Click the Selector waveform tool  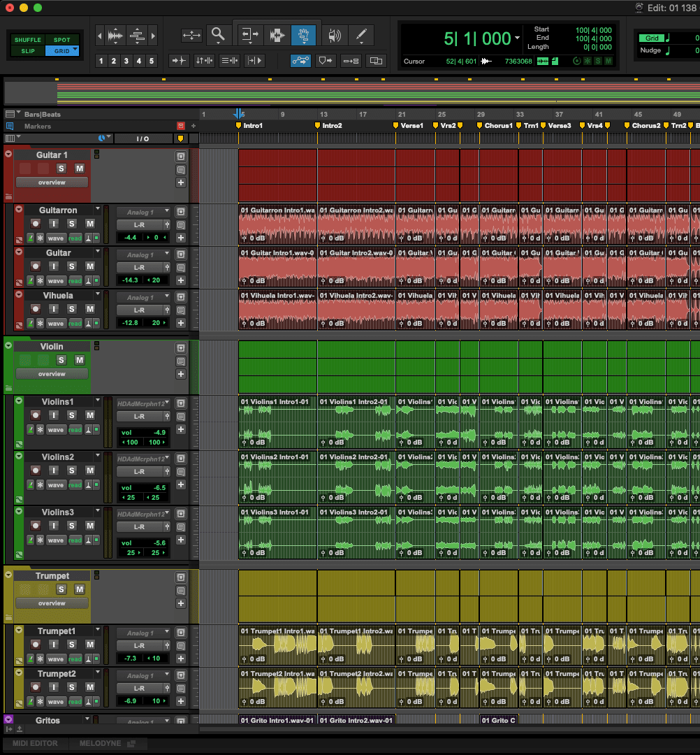click(x=277, y=35)
